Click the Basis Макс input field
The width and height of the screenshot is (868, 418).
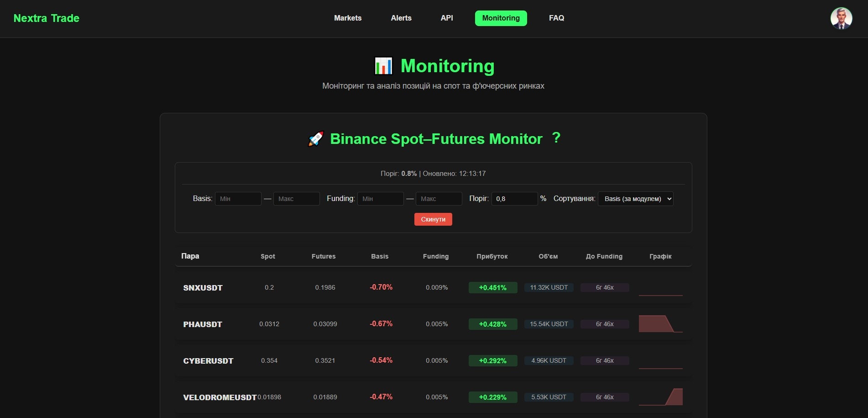click(x=297, y=199)
